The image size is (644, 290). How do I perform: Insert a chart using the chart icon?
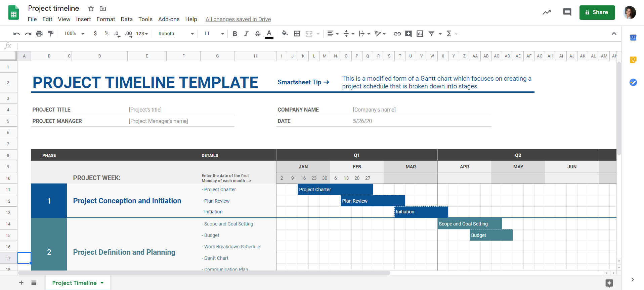click(x=420, y=34)
